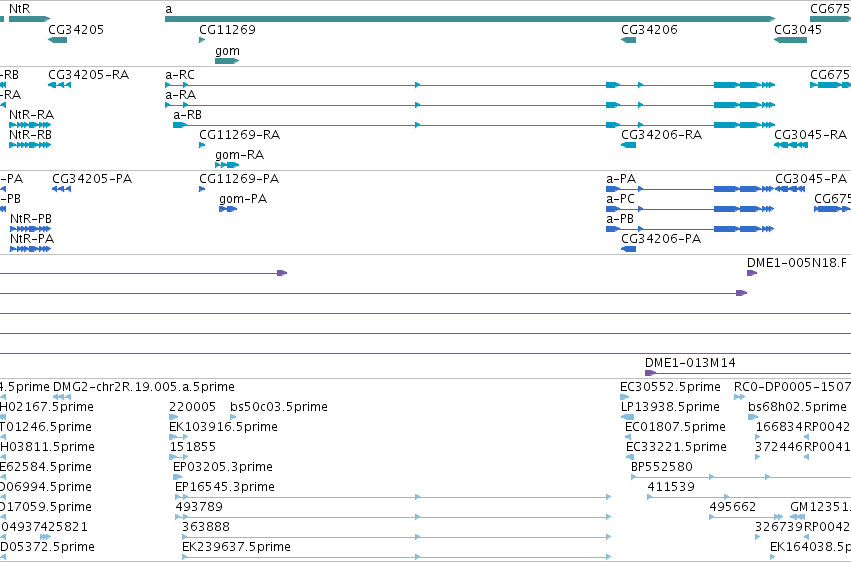Click the NtR-RA transcript label
851x562 pixels.
31,114
